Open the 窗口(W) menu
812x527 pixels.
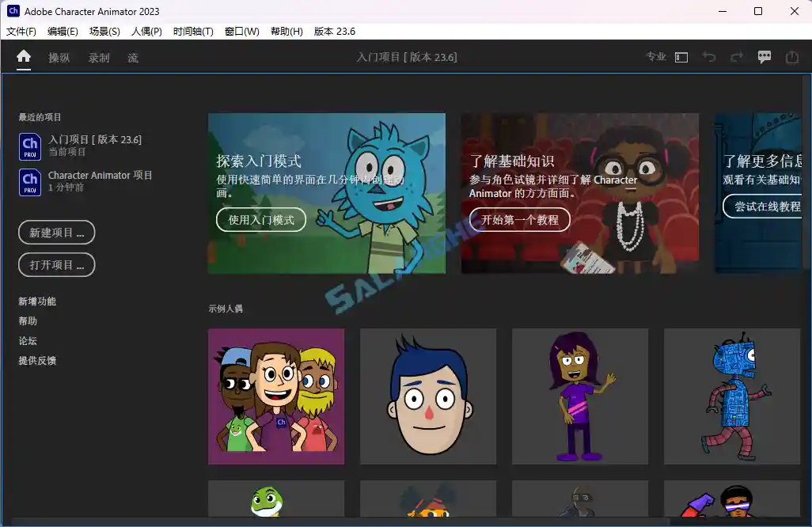point(242,32)
